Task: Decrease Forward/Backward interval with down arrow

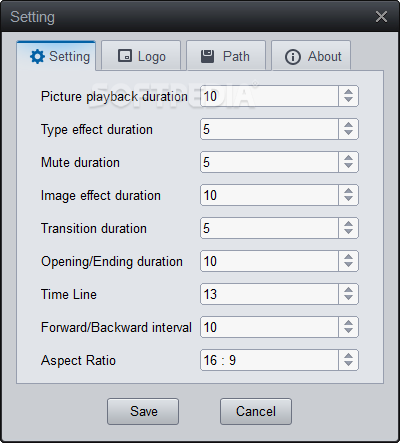Action: click(x=348, y=331)
